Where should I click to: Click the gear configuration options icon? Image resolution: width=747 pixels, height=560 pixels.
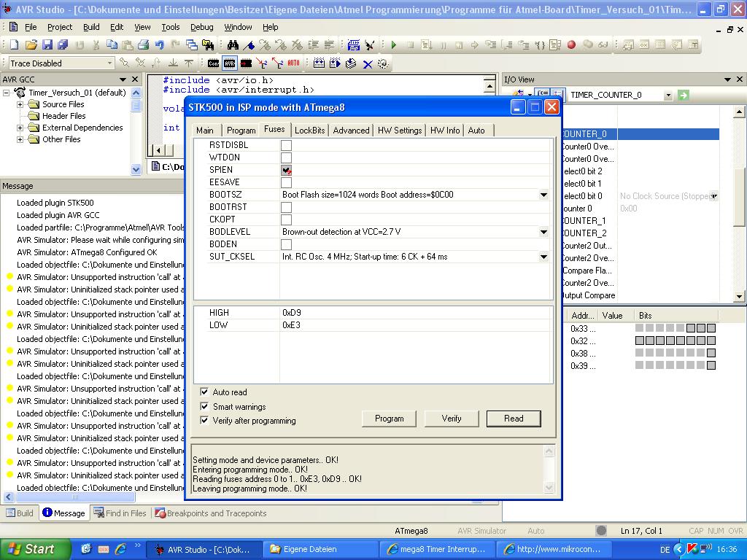[383, 63]
